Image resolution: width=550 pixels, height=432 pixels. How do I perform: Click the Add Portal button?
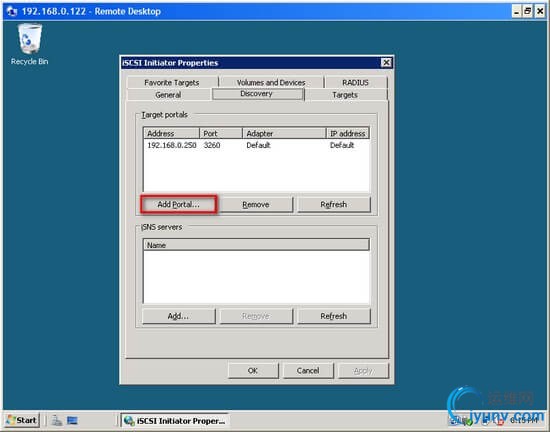point(179,204)
